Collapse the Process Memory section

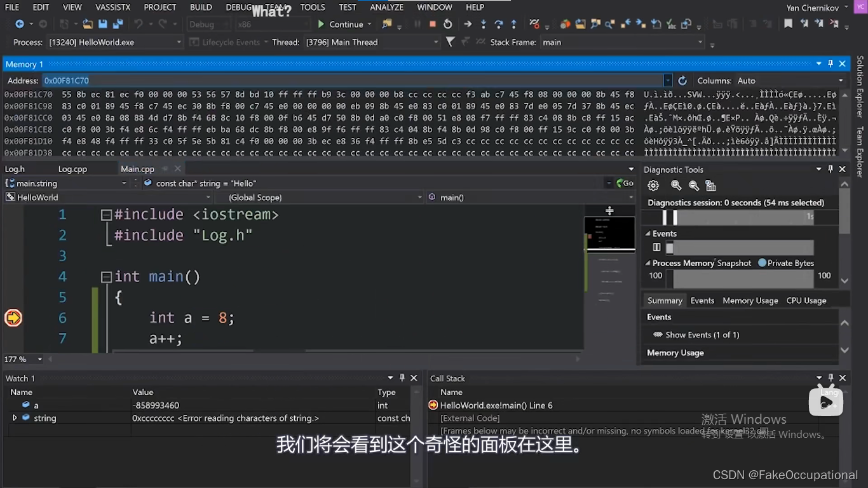point(648,263)
